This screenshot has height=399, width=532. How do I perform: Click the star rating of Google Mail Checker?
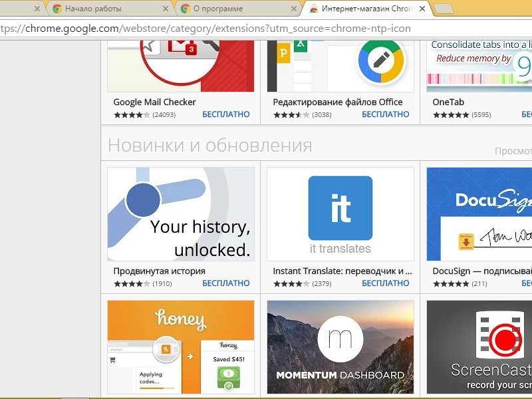click(132, 114)
